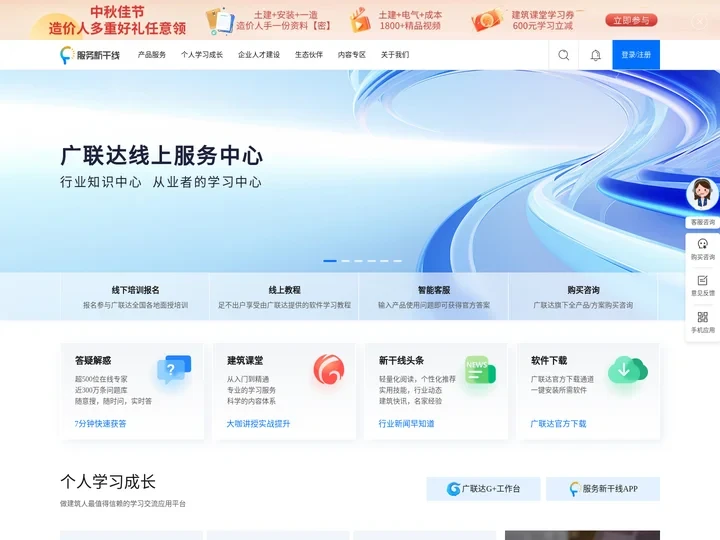The image size is (720, 540).
Task: Close the top promotional banner
Action: 700,21
